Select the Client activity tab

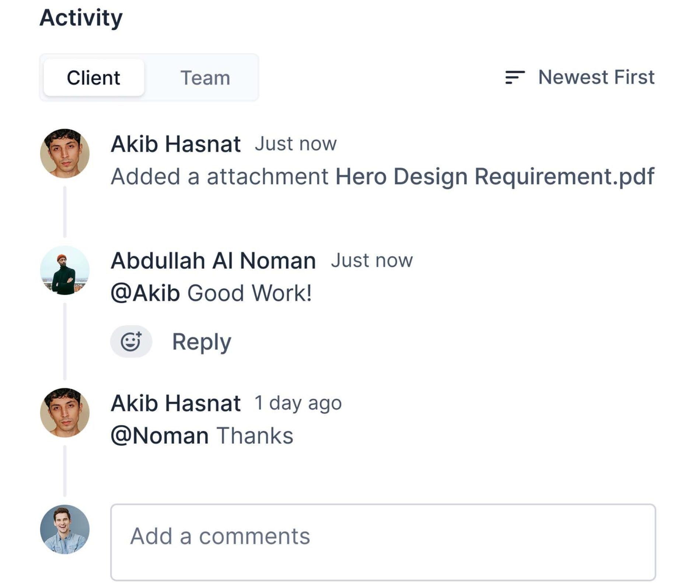point(94,77)
